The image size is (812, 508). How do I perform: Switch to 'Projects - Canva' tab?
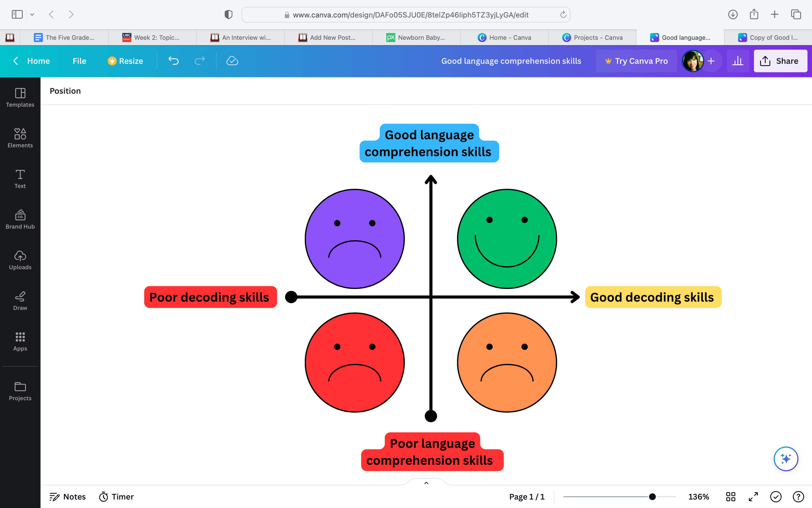(x=592, y=37)
